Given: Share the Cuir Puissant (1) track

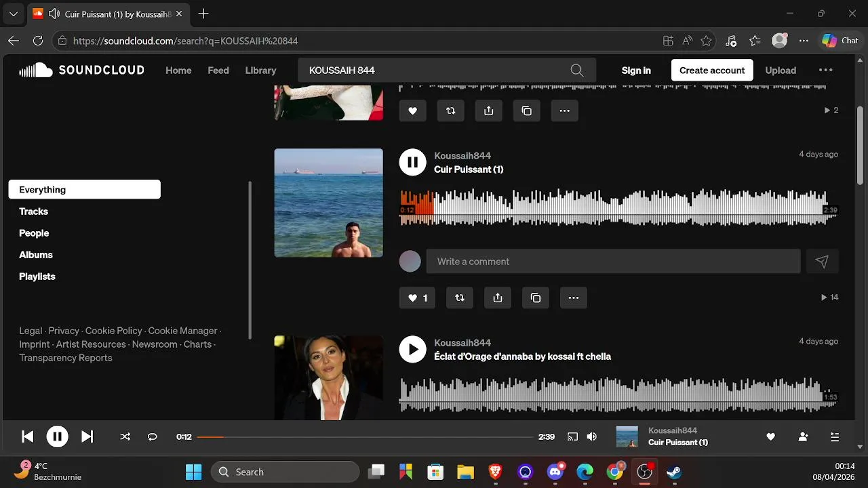Looking at the screenshot, I should pos(498,298).
